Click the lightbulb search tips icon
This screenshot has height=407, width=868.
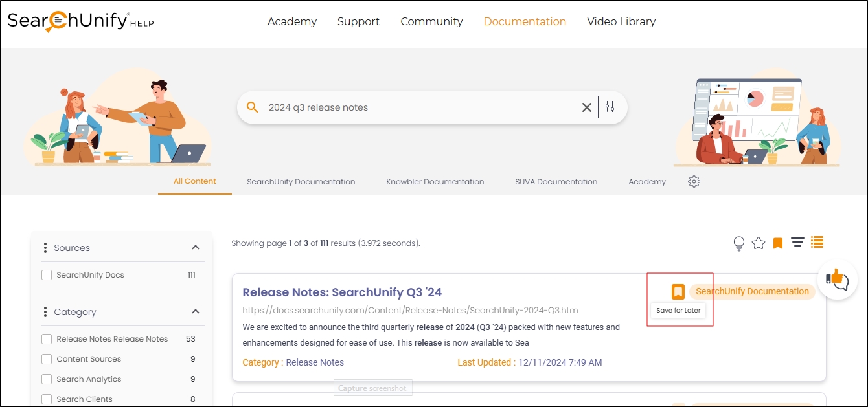point(738,243)
